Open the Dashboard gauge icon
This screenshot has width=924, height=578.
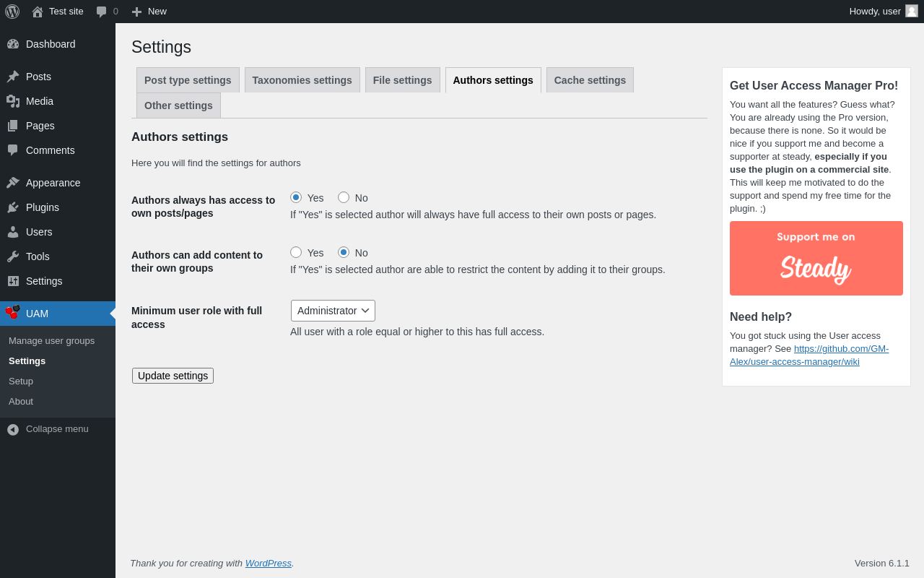point(13,44)
